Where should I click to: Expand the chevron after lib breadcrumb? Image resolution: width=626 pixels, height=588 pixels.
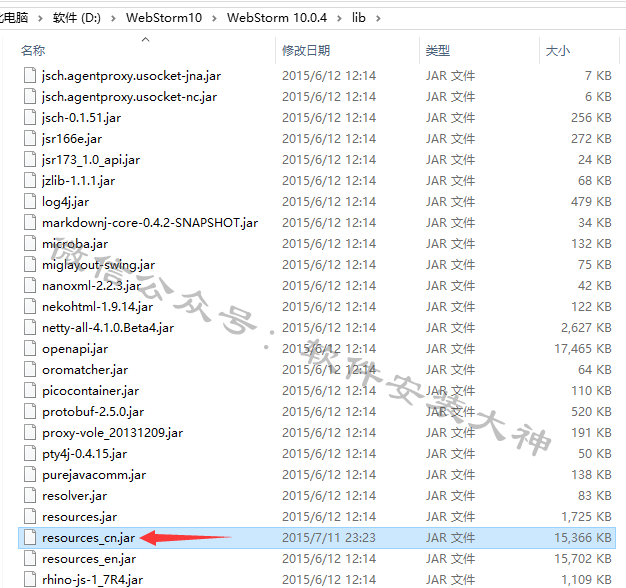point(378,18)
